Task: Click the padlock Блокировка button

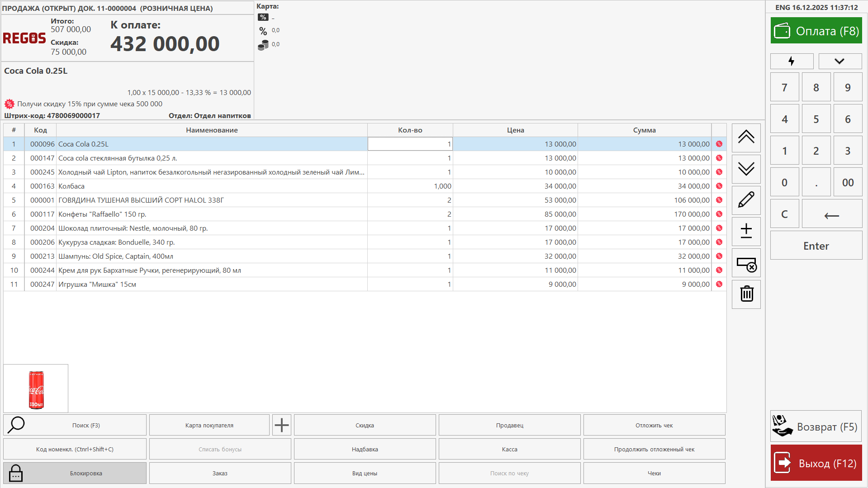Action: pos(75,473)
